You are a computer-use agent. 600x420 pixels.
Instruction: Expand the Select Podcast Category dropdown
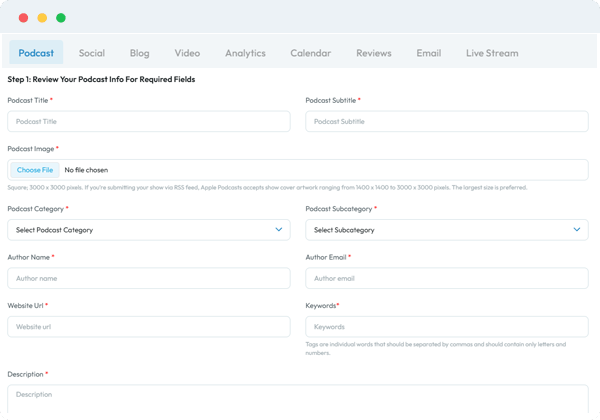[149, 230]
